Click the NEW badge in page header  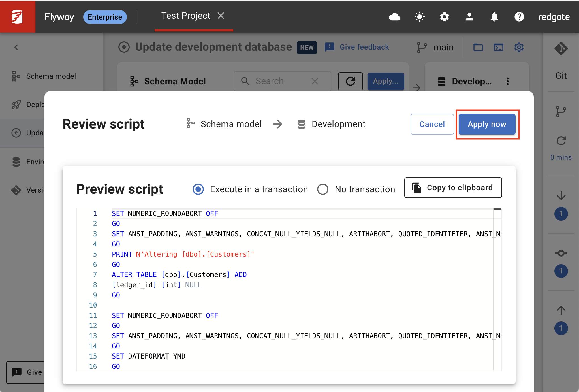tap(307, 47)
